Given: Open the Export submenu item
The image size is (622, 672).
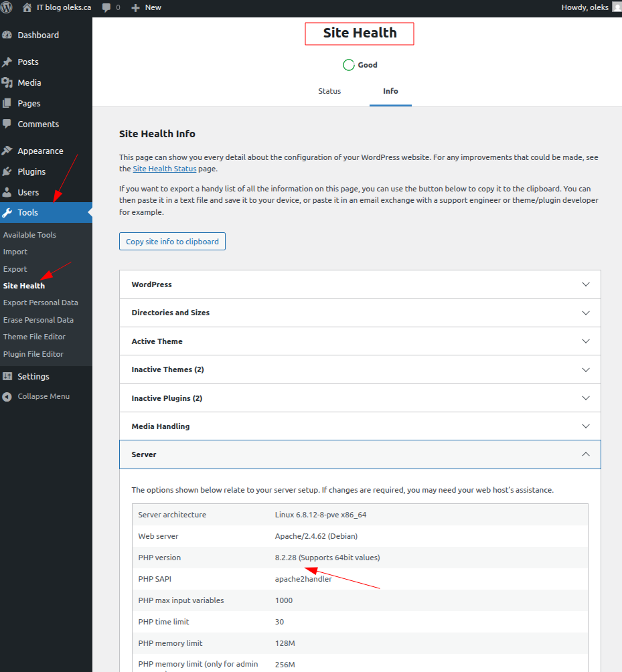Looking at the screenshot, I should [x=15, y=269].
